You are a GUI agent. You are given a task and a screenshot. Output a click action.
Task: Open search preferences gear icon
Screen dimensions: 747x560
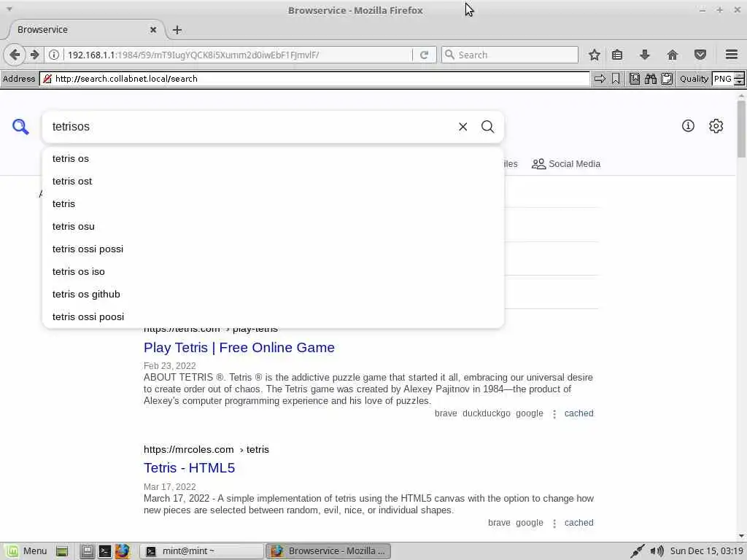[716, 125]
